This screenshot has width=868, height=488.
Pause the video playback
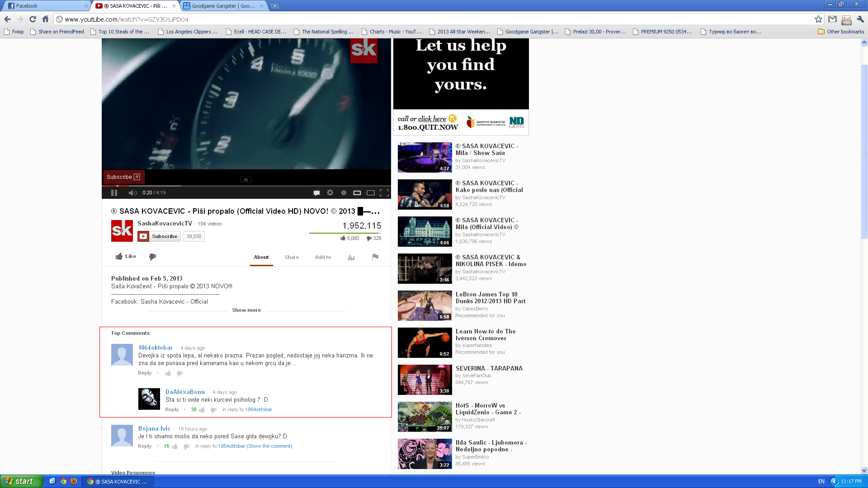(114, 193)
